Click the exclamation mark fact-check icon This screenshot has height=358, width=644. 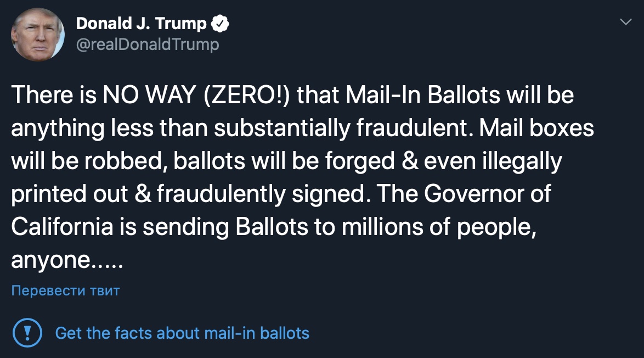coord(26,332)
